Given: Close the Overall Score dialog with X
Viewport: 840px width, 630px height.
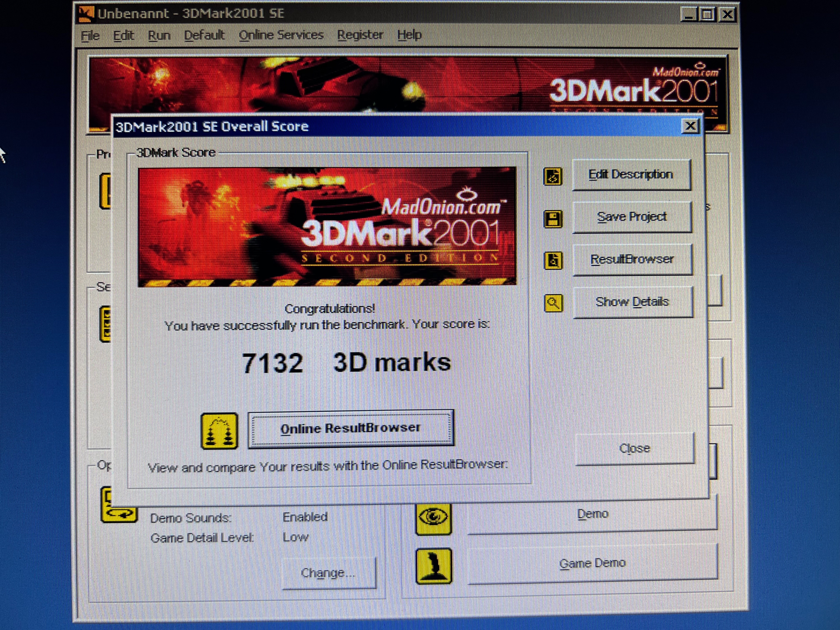Looking at the screenshot, I should (690, 126).
